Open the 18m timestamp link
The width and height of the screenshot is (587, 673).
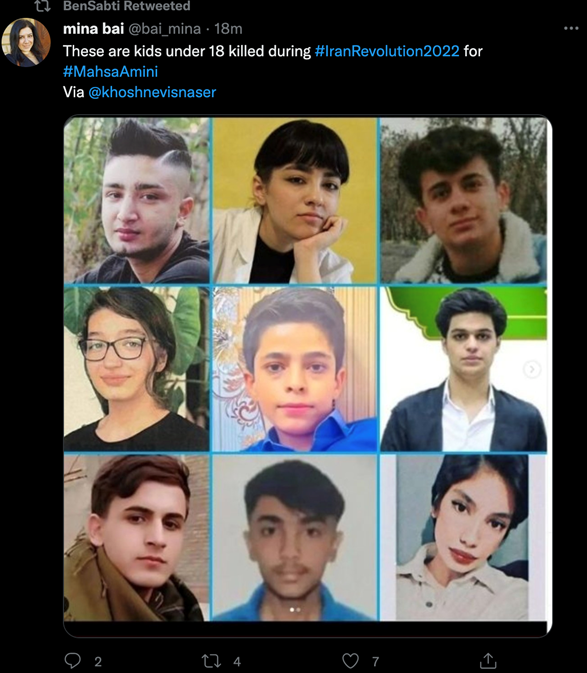pyautogui.click(x=228, y=29)
